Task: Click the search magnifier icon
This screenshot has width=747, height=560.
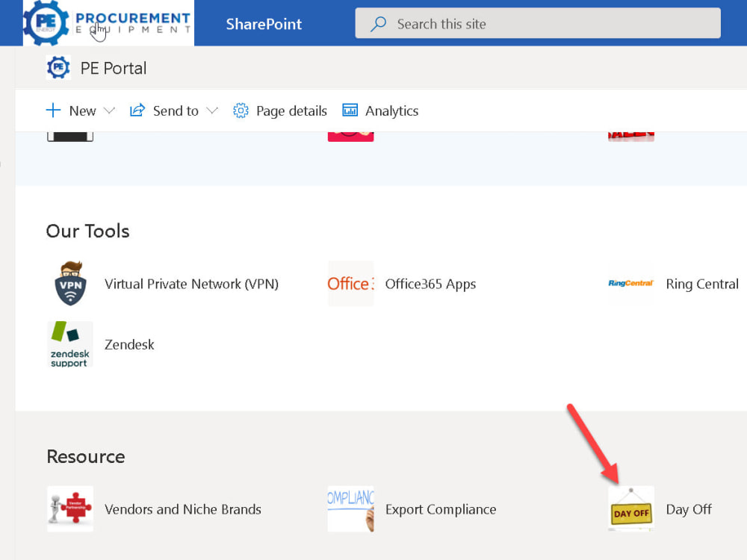Action: pyautogui.click(x=378, y=24)
